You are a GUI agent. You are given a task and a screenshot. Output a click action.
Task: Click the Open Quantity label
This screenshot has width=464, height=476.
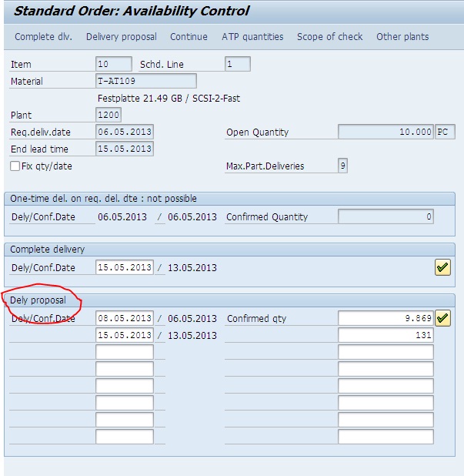257,132
